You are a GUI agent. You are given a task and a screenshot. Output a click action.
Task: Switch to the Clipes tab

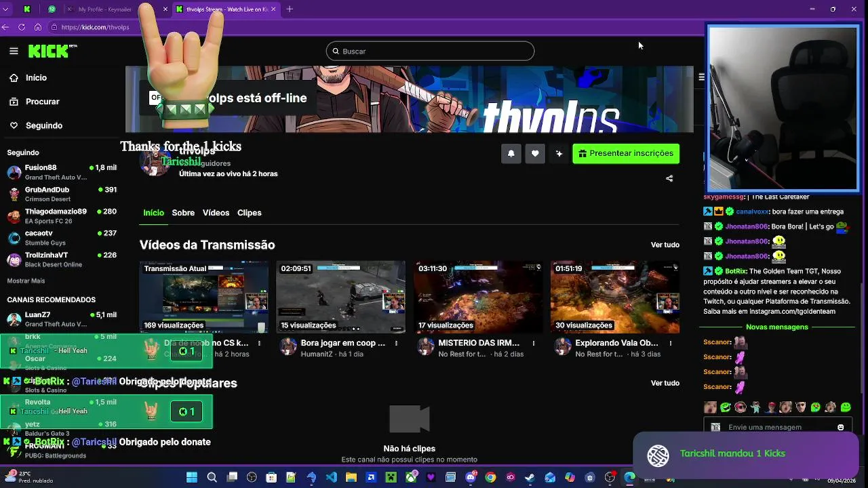(x=249, y=213)
